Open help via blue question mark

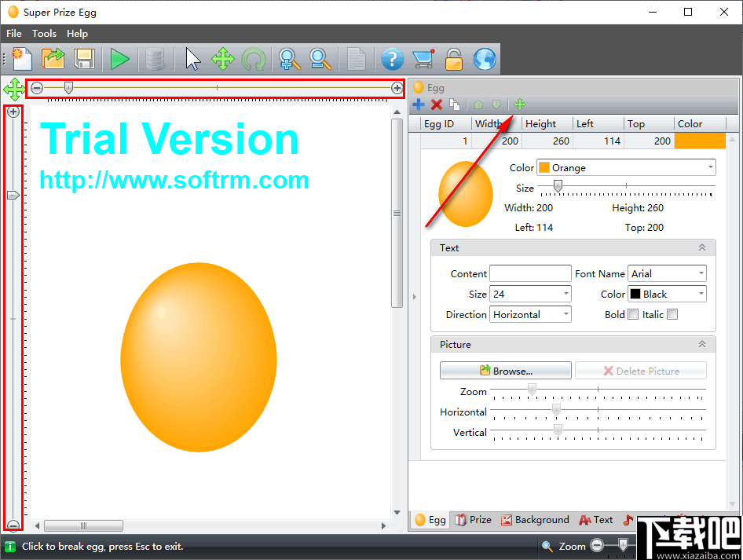coord(393,59)
